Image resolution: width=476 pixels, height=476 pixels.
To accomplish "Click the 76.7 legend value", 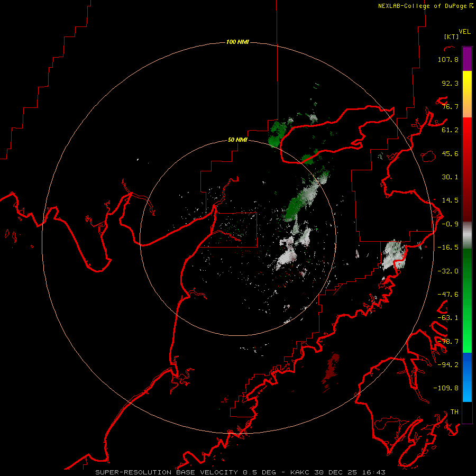I will [450, 106].
